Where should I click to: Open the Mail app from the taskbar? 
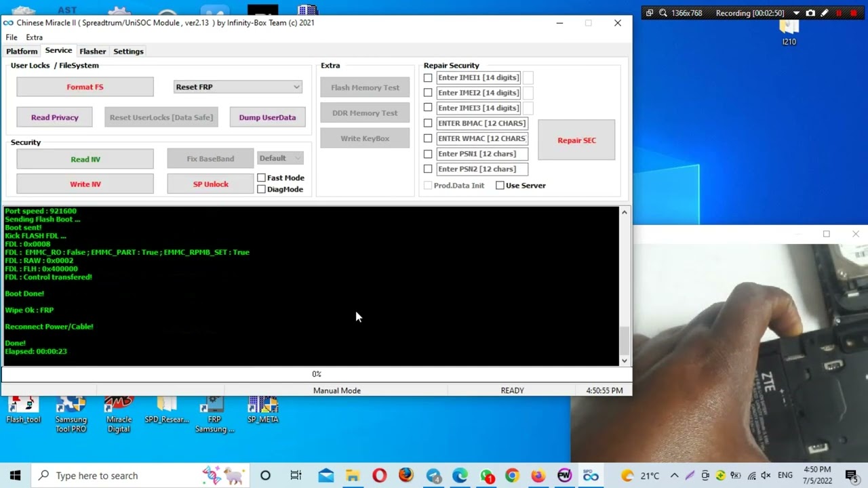point(326,475)
